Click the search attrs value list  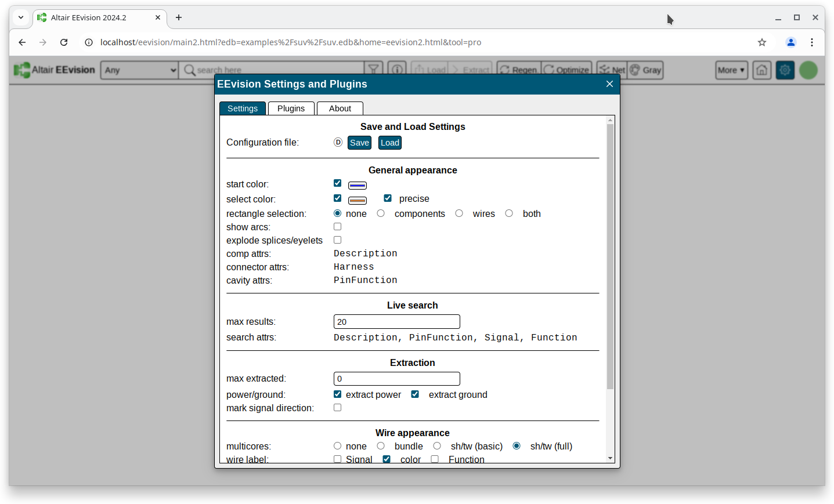[456, 338]
